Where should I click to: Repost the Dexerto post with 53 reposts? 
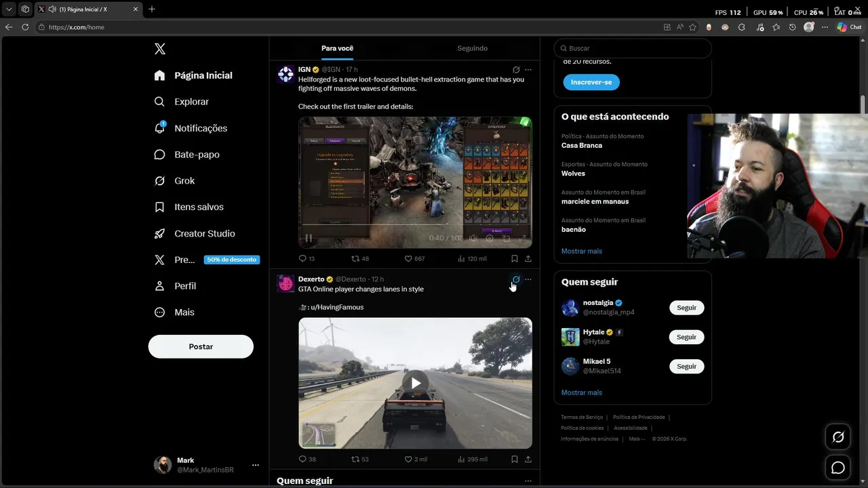click(360, 459)
